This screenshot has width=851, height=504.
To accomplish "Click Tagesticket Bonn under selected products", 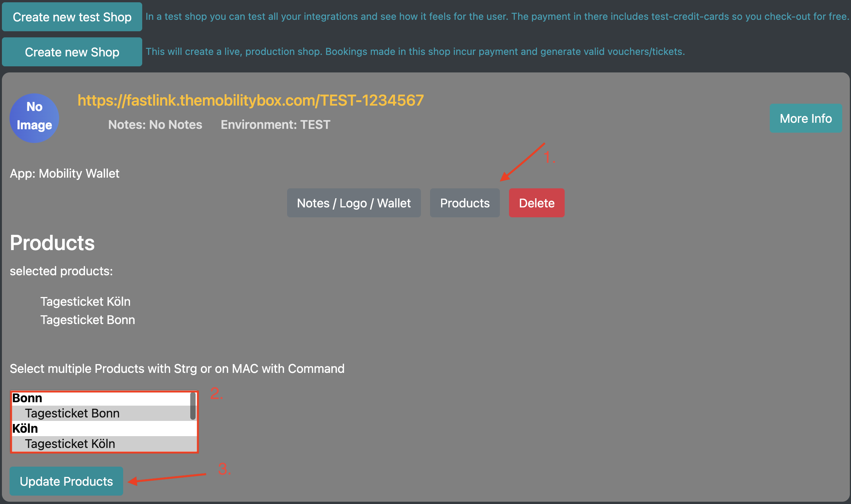I will tap(88, 320).
